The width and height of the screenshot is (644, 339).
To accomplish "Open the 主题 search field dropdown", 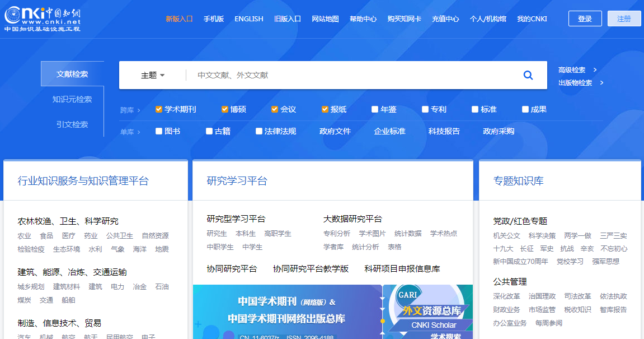I will click(x=153, y=75).
